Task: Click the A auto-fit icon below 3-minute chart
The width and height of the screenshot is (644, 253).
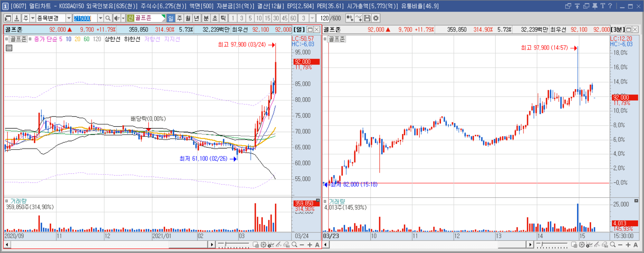Action: click(636, 245)
